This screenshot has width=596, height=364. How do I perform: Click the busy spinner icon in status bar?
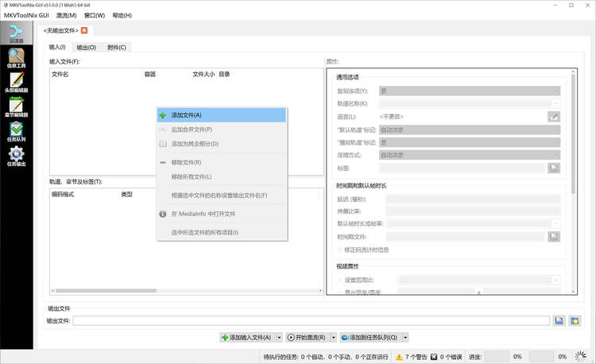[580, 356]
